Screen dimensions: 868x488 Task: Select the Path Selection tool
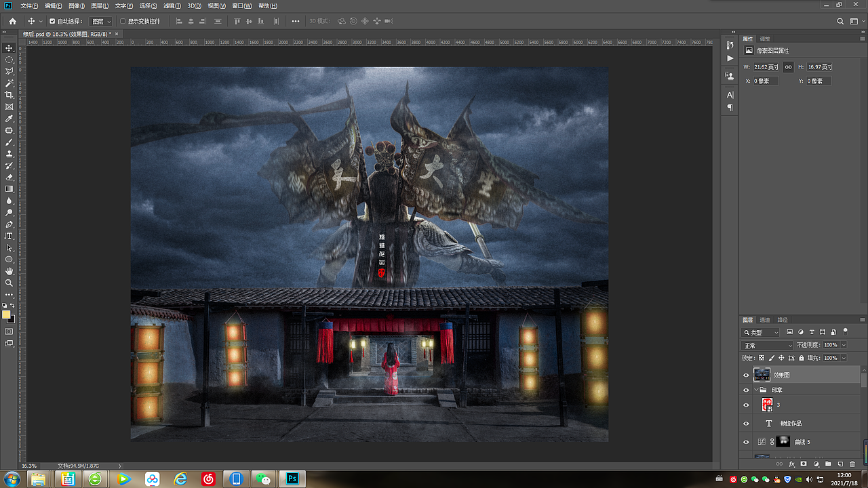(x=9, y=248)
